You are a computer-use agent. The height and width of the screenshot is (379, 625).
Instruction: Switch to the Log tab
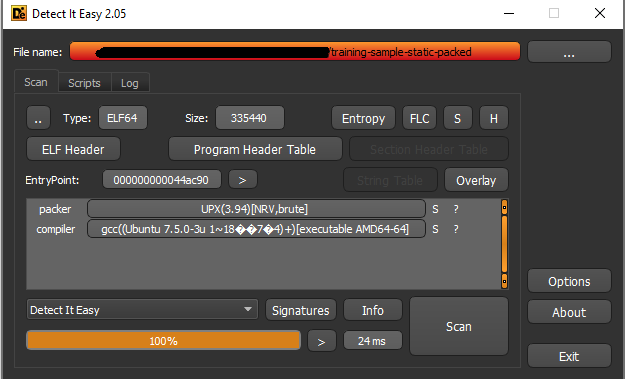130,83
